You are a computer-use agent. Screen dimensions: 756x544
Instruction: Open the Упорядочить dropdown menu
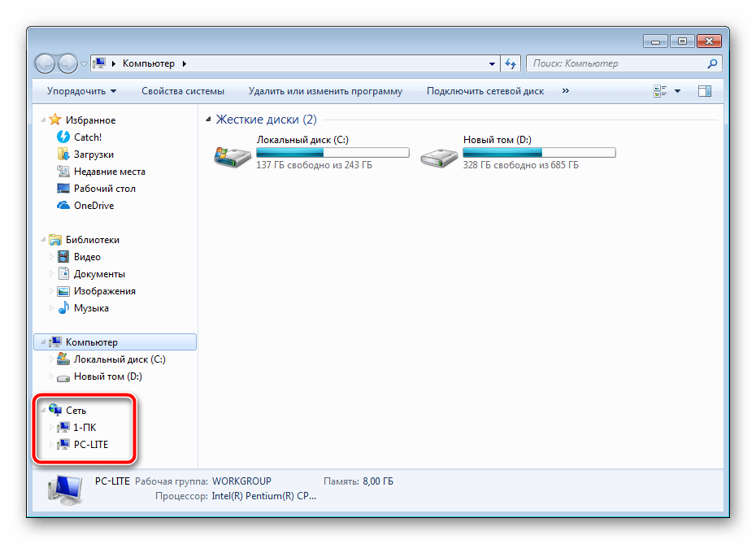click(81, 91)
